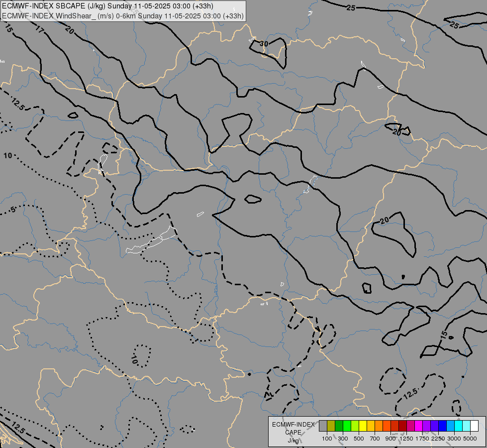Click the pure yellow legend swatch
The width and height of the screenshot is (487, 448).
pyautogui.click(x=363, y=426)
